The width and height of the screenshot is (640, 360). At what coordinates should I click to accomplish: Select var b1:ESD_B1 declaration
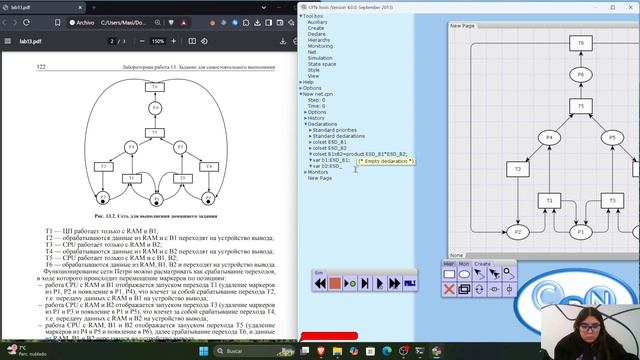tap(331, 160)
